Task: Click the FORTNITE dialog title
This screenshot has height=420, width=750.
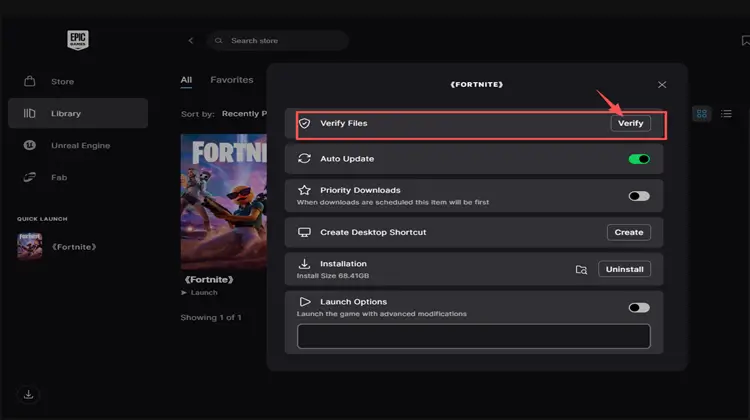Action: (x=476, y=84)
